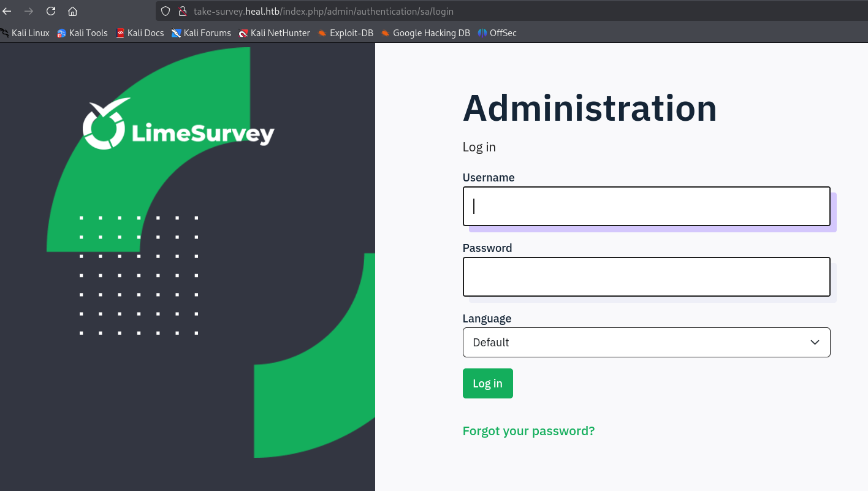
Task: Open the Exploit-DB bookmark
Action: (x=346, y=33)
